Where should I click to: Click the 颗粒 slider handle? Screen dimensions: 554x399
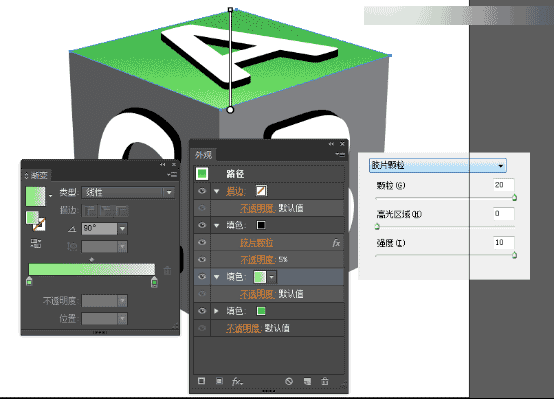pyautogui.click(x=514, y=197)
